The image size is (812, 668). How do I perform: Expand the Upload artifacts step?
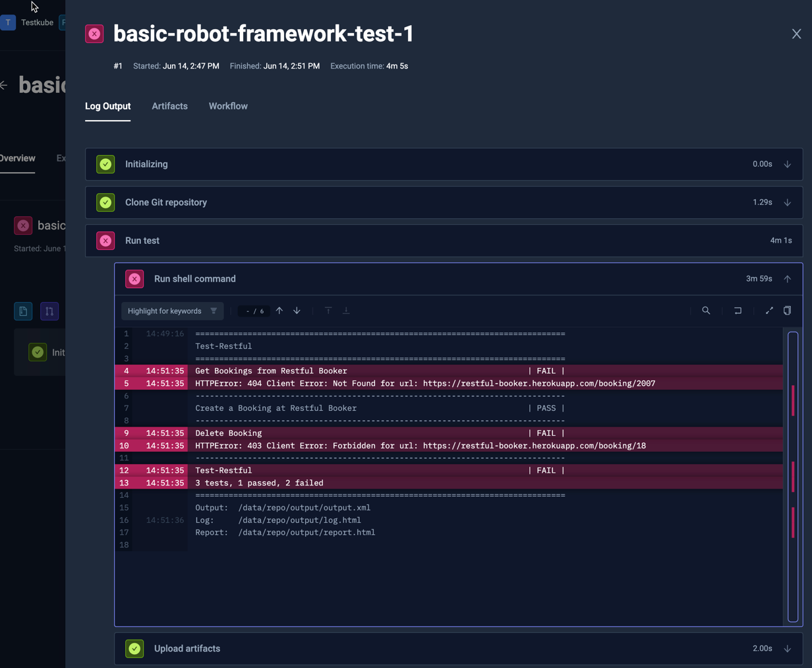click(787, 648)
